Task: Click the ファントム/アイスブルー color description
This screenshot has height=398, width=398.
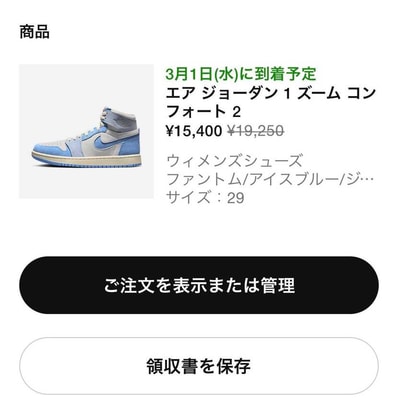Action: pyautogui.click(x=270, y=179)
